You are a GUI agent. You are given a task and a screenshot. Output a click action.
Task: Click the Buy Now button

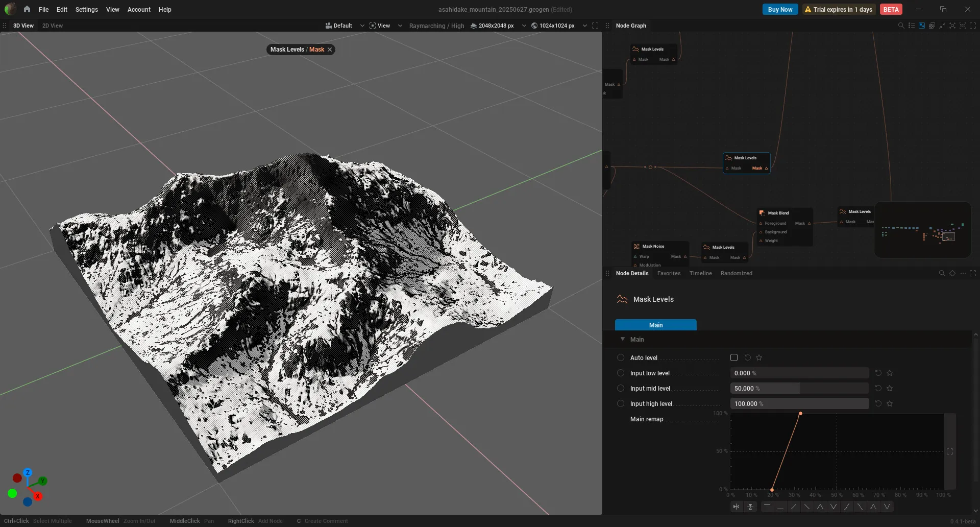click(x=780, y=9)
